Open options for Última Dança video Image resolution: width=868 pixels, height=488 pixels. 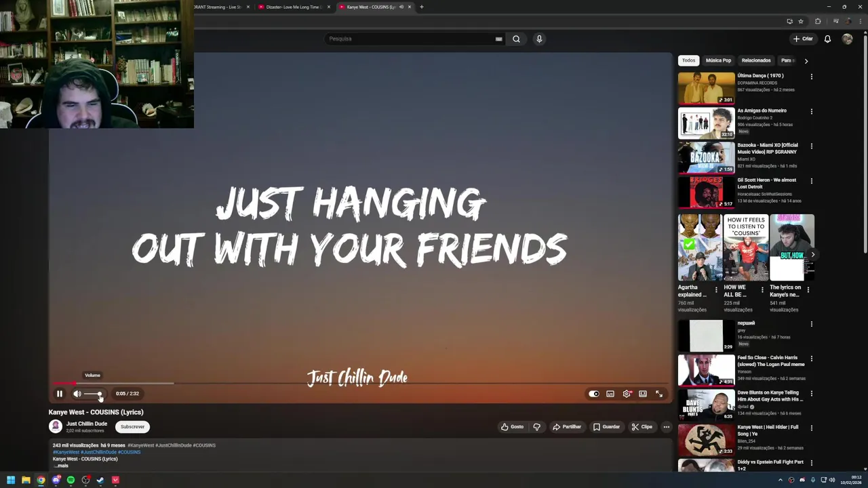tap(811, 77)
